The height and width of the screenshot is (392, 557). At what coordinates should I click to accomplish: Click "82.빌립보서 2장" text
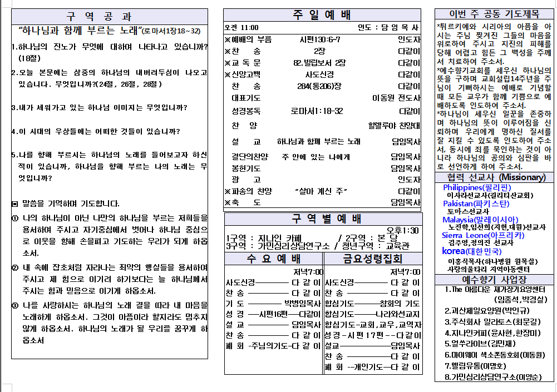[319, 63]
